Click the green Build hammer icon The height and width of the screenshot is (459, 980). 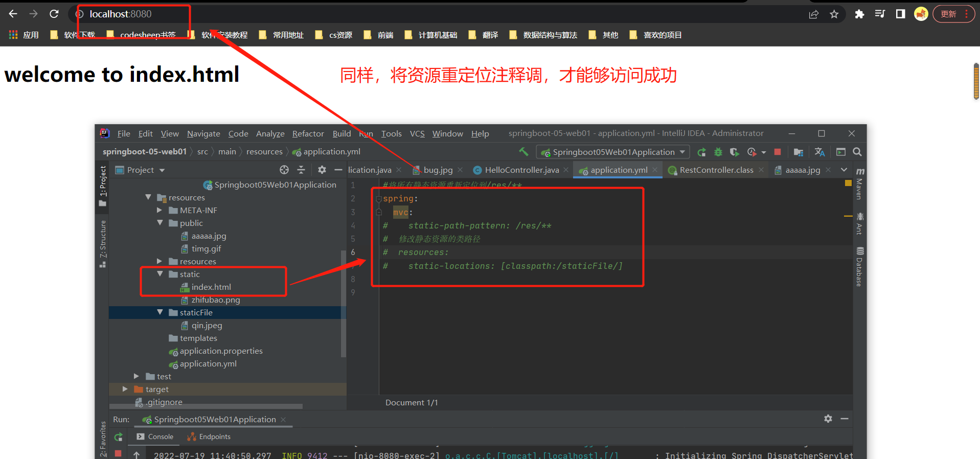tap(523, 151)
